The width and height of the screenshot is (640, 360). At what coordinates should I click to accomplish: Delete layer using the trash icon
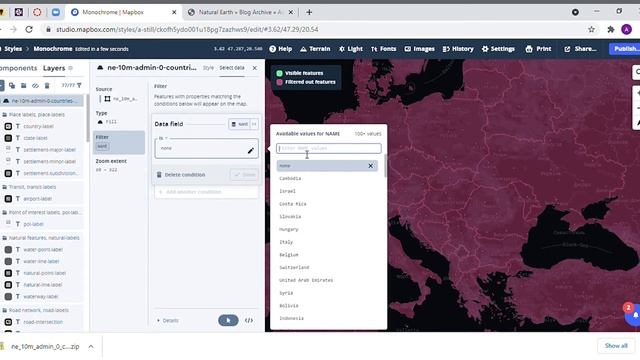click(47, 85)
